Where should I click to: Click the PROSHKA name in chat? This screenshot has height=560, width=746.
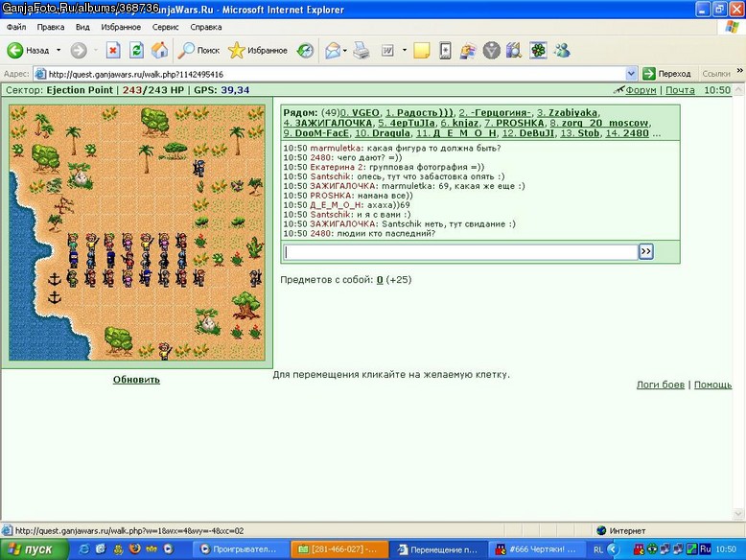331,196
